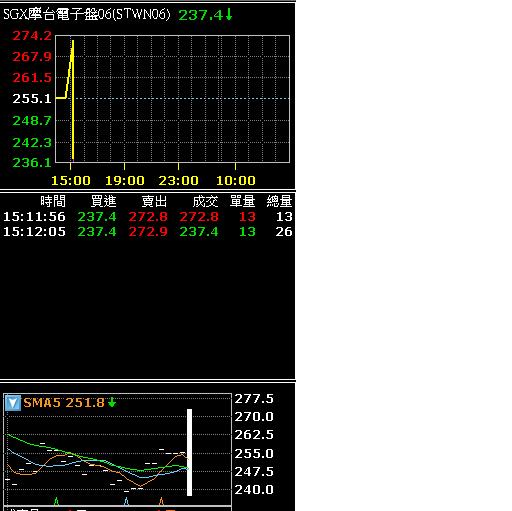Click the SGX摩台電子盤06(STWN06) title
Viewport: 512px width, 511px height.
point(87,14)
